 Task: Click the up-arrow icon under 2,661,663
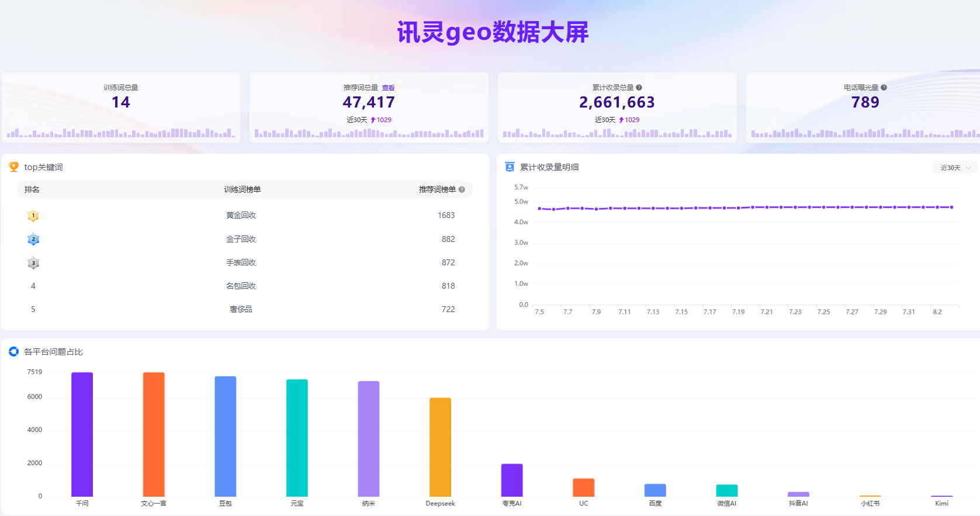coord(621,120)
